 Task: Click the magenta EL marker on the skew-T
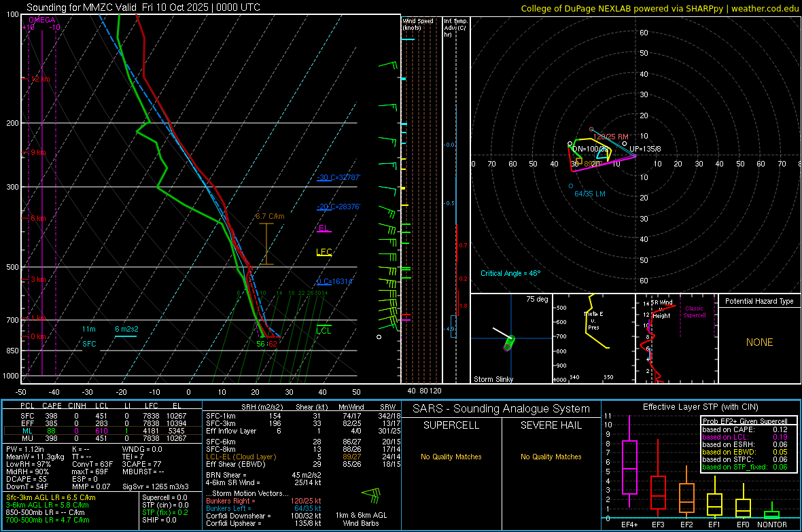[324, 229]
